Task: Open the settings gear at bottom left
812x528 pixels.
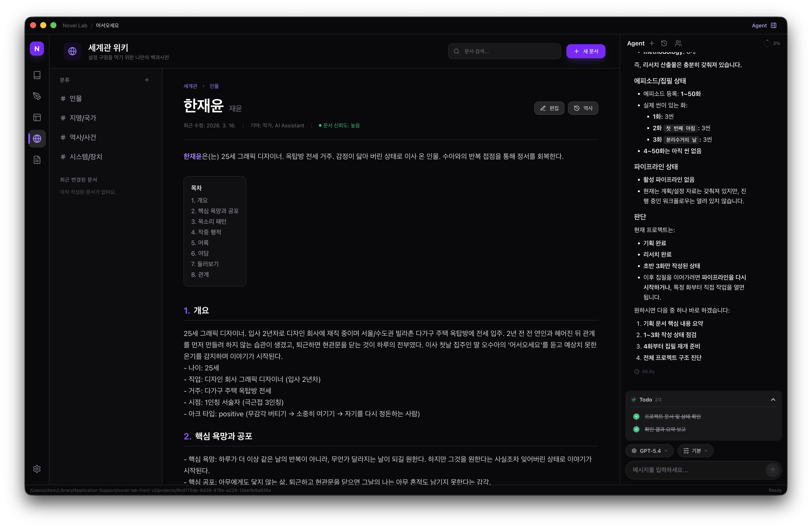Action: tap(37, 469)
